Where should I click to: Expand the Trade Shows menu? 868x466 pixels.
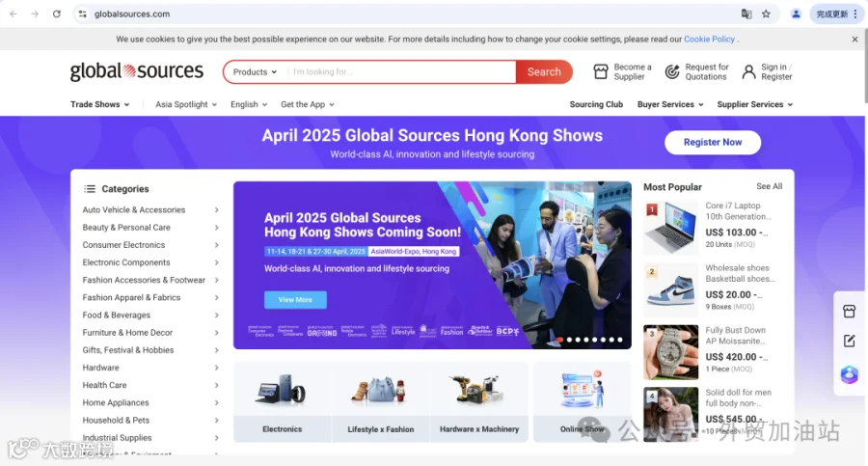(x=99, y=104)
